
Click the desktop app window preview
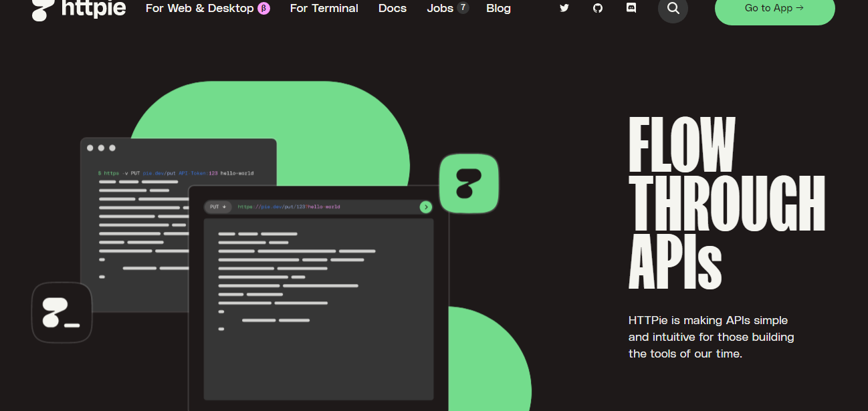click(x=318, y=301)
